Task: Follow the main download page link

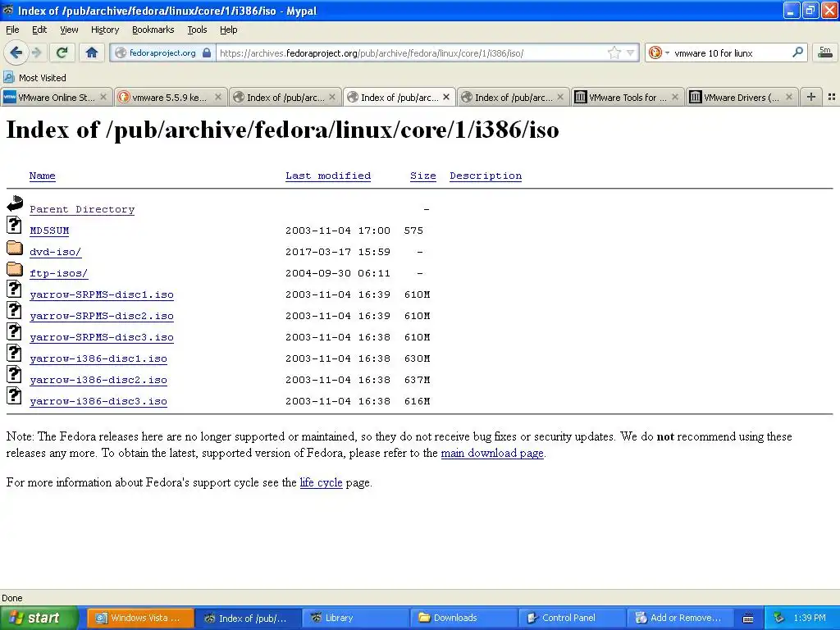Action: tap(492, 453)
